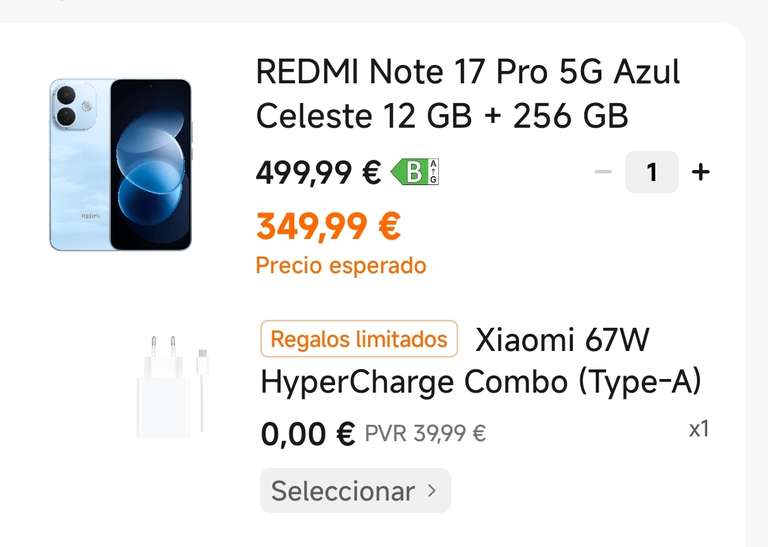Increase quantity with the plus icon
Screen dimensions: 768x547
point(700,172)
